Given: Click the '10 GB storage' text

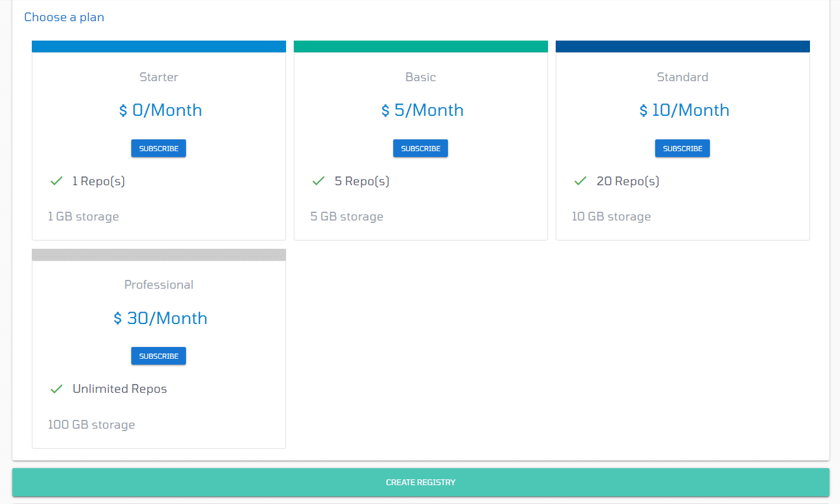Looking at the screenshot, I should click(611, 216).
